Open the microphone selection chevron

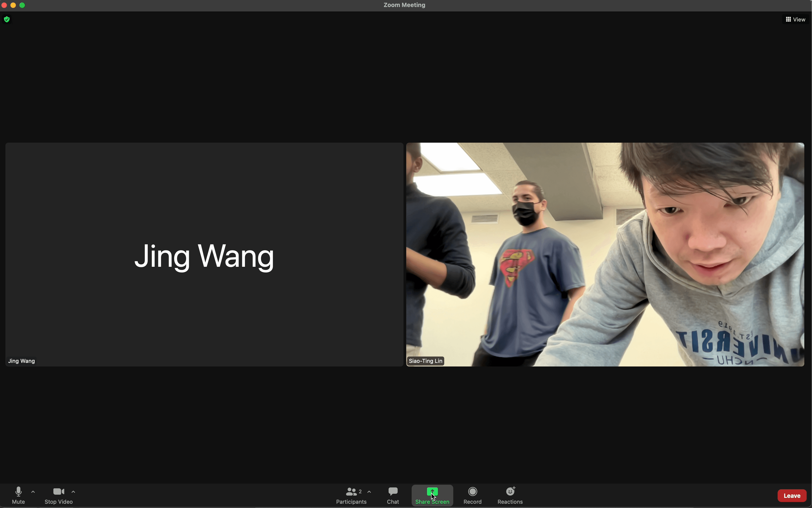click(33, 491)
